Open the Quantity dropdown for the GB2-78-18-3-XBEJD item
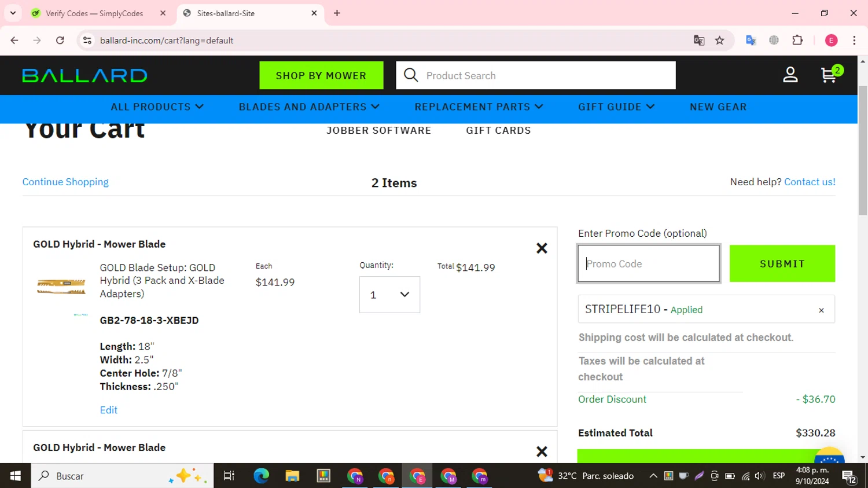 pyautogui.click(x=389, y=295)
